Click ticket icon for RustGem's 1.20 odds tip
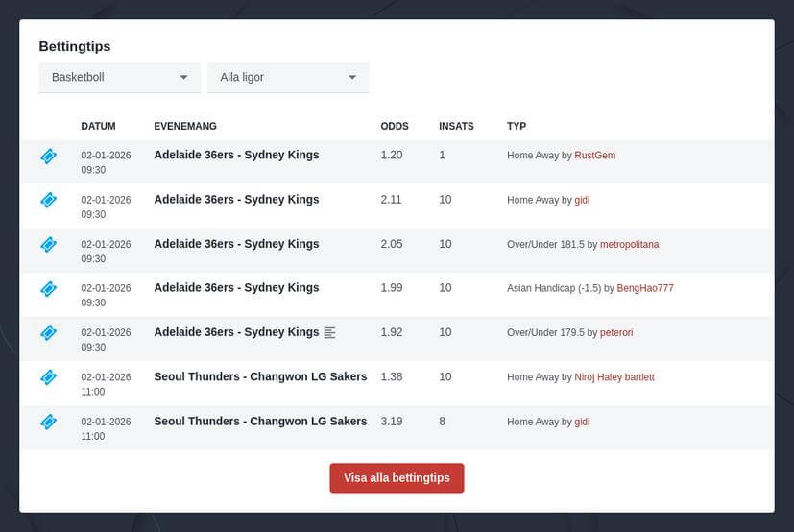 click(x=48, y=156)
